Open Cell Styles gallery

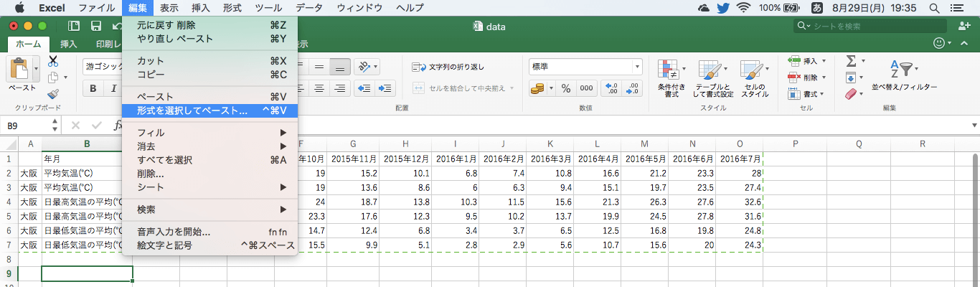[x=755, y=78]
